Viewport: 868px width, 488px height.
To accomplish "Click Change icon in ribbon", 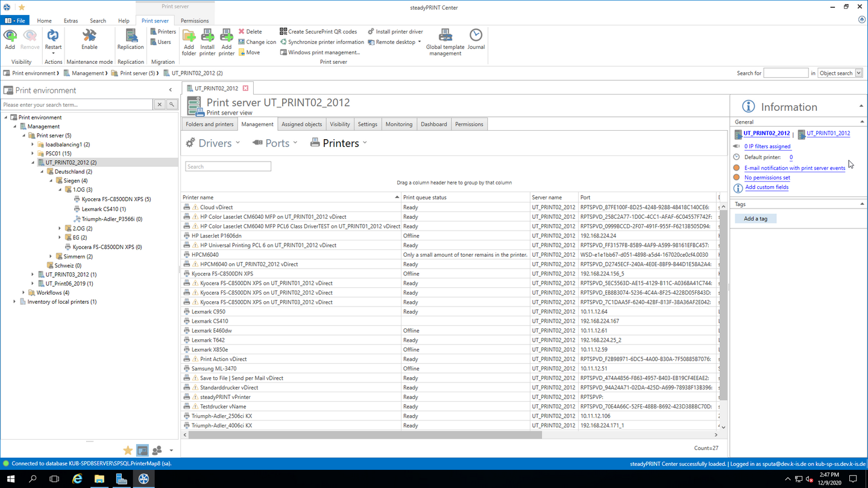I will coord(257,42).
